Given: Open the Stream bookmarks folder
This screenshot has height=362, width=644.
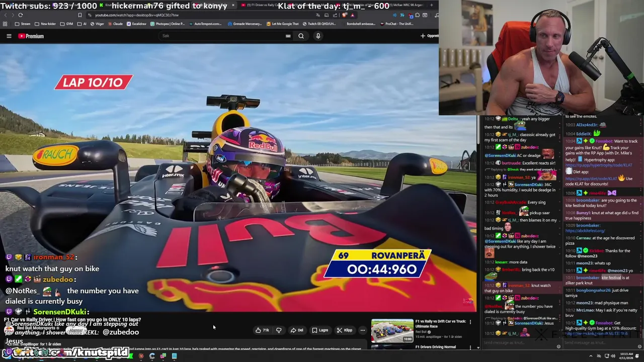Looking at the screenshot, I should (23, 24).
